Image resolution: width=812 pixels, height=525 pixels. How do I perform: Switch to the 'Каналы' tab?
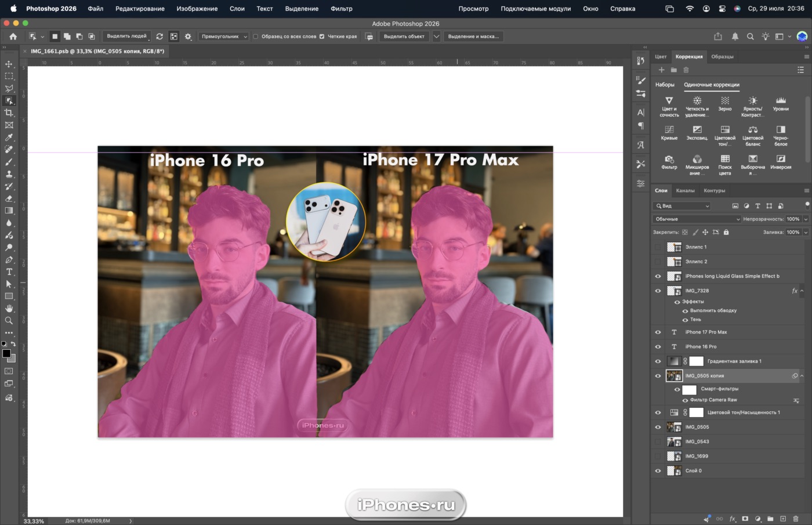pos(685,190)
